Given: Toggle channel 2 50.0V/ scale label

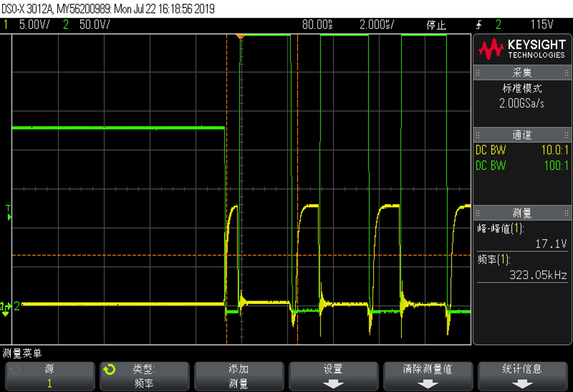Looking at the screenshot, I should [94, 25].
